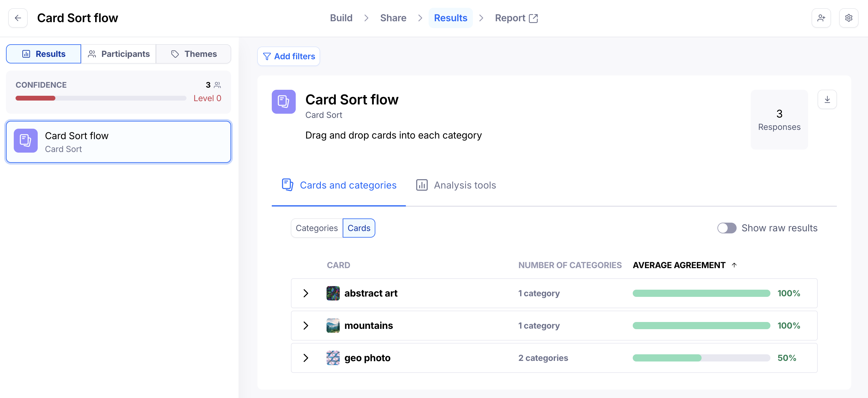The image size is (868, 398).
Task: Click the geo photo card thumbnail
Action: [x=333, y=358]
